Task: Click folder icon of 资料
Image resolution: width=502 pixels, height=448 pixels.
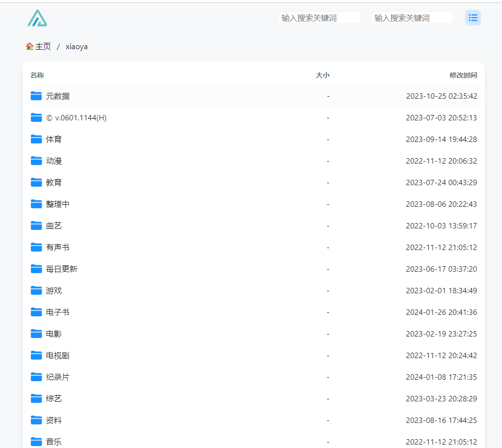Action: [x=36, y=420]
